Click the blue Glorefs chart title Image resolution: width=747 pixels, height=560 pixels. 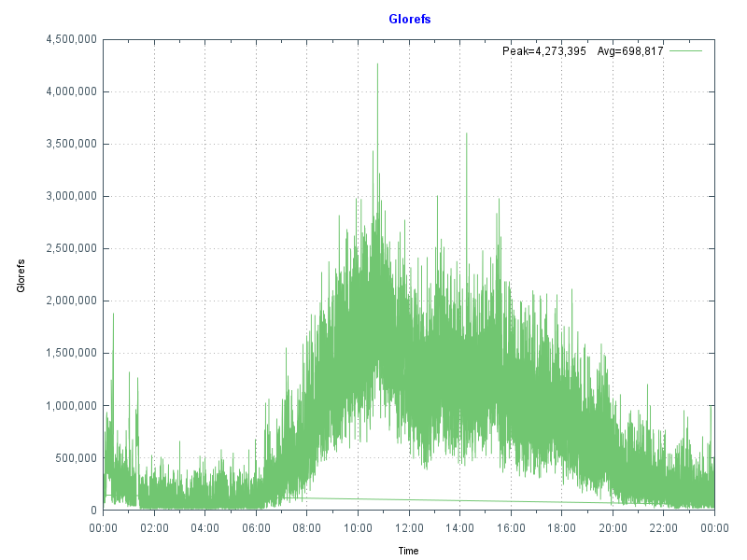point(409,19)
